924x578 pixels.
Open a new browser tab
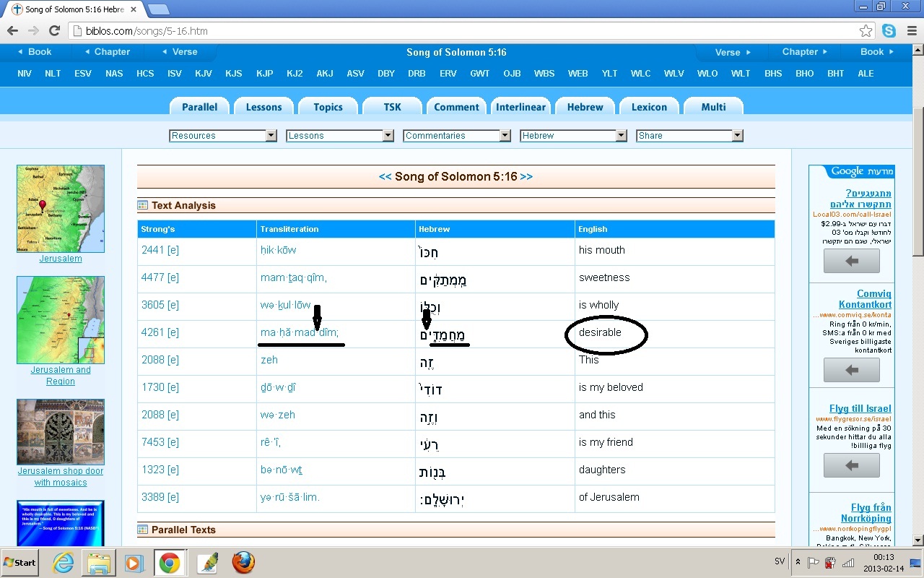point(158,9)
